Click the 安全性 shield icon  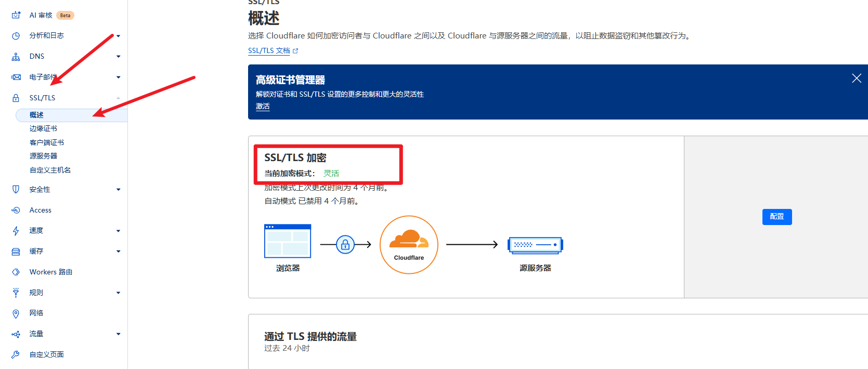click(16, 190)
